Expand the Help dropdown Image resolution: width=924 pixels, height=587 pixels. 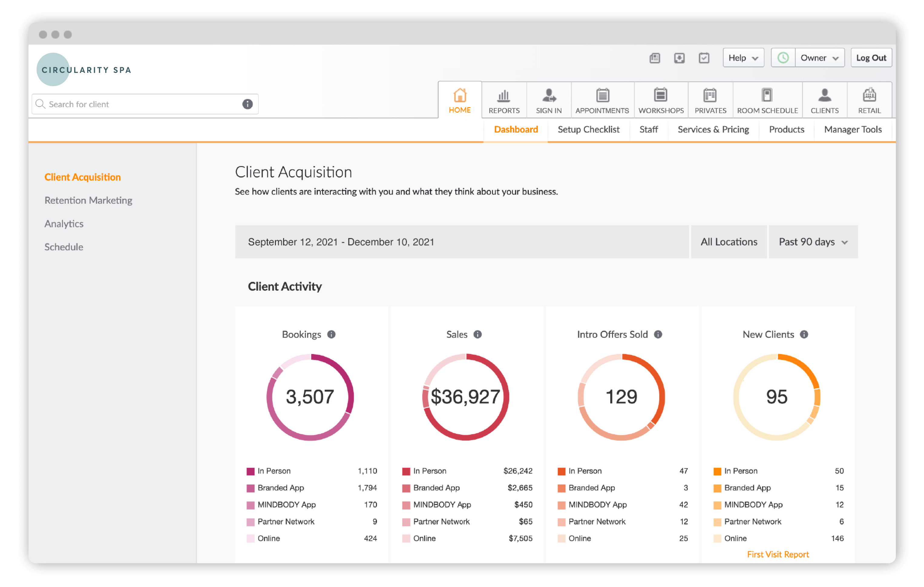(x=743, y=58)
